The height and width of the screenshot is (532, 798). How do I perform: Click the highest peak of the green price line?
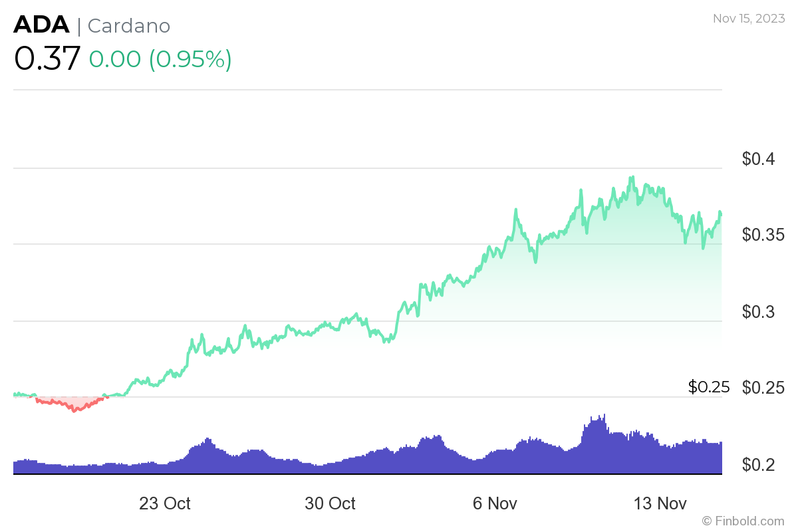click(632, 178)
